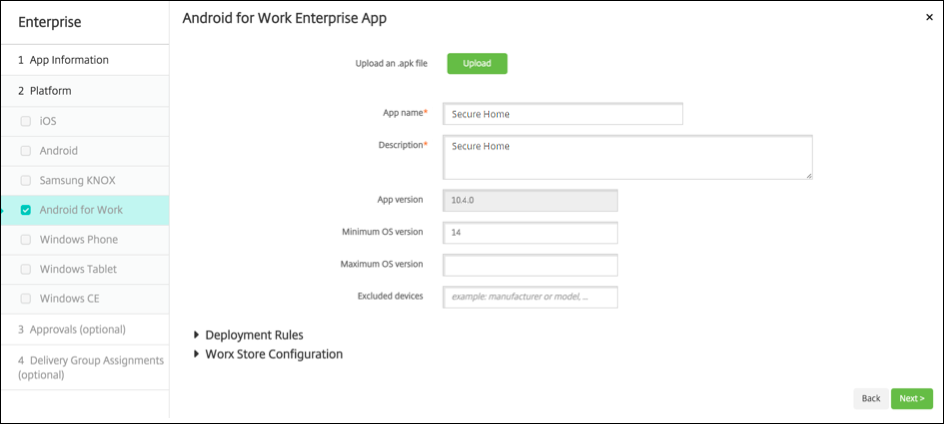
Task: Check the Android platform checkbox
Action: click(x=26, y=151)
